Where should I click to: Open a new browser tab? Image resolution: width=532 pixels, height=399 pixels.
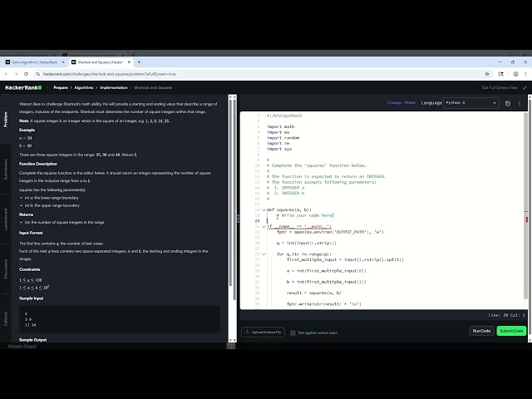tap(139, 62)
